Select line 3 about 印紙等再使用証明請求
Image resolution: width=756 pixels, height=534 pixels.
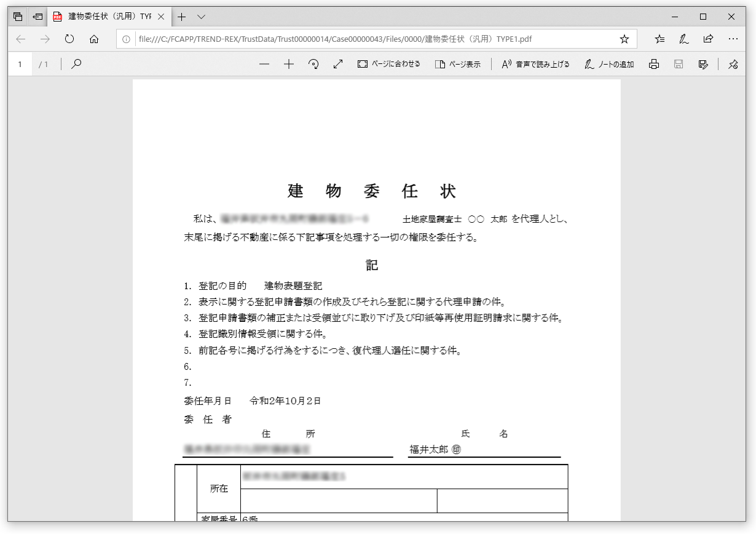tap(374, 318)
